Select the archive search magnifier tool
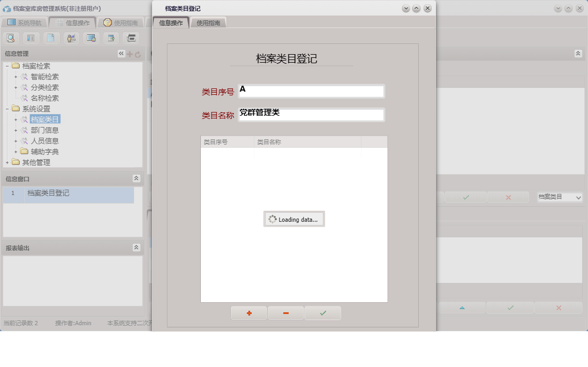 pos(11,38)
